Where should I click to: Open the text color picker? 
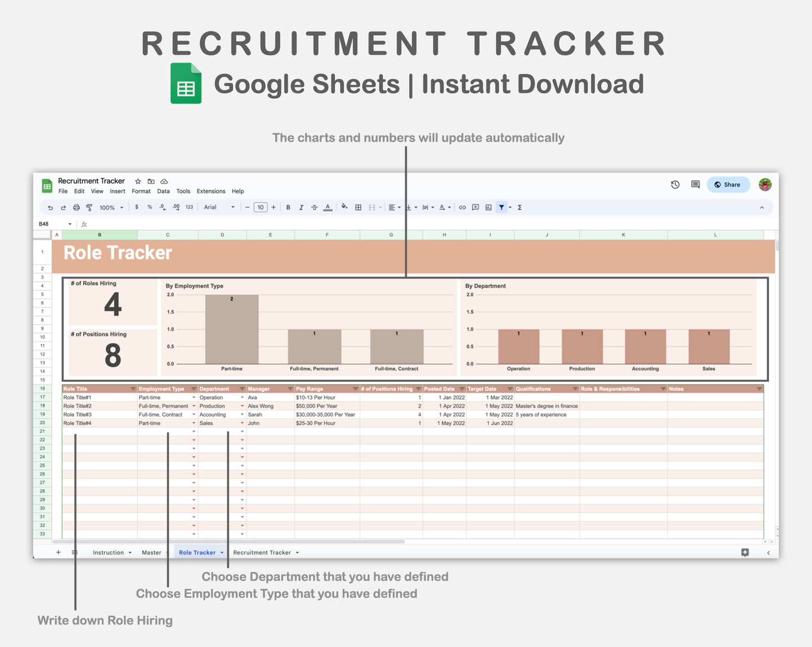coord(328,207)
